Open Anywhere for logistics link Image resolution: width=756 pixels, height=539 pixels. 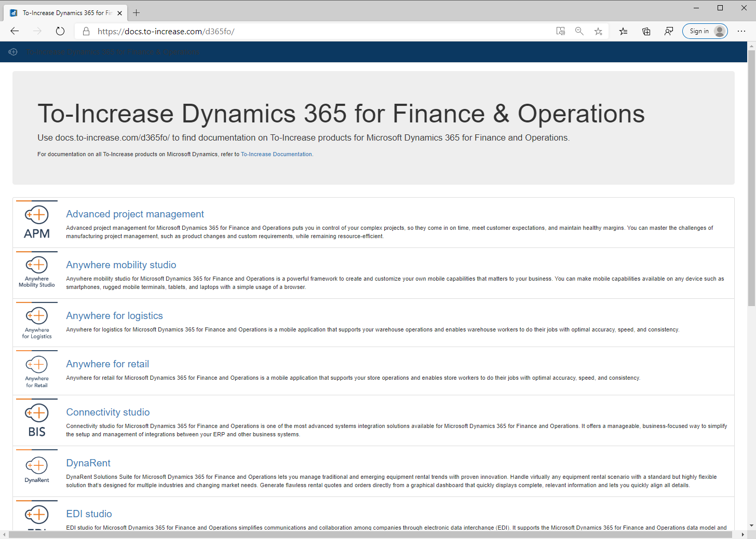[x=114, y=316]
